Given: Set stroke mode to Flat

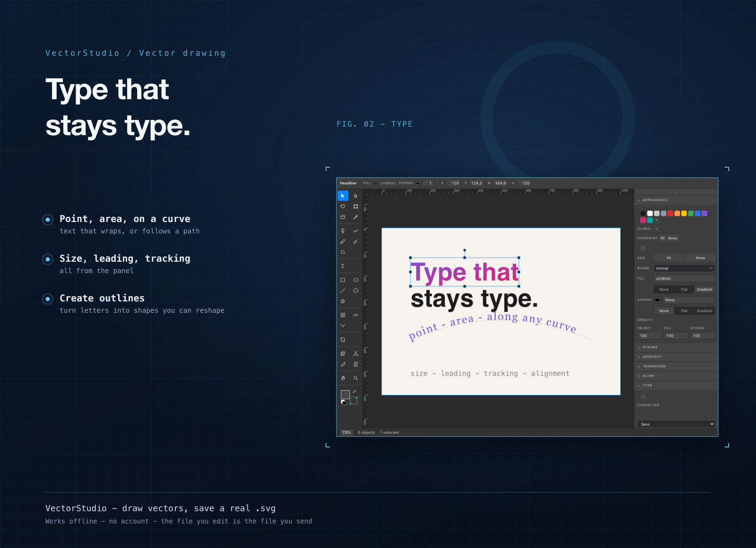Looking at the screenshot, I should point(684,311).
